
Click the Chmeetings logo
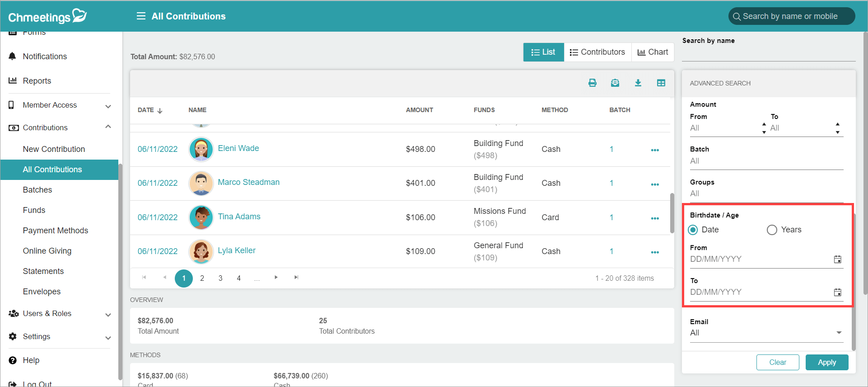click(x=47, y=16)
